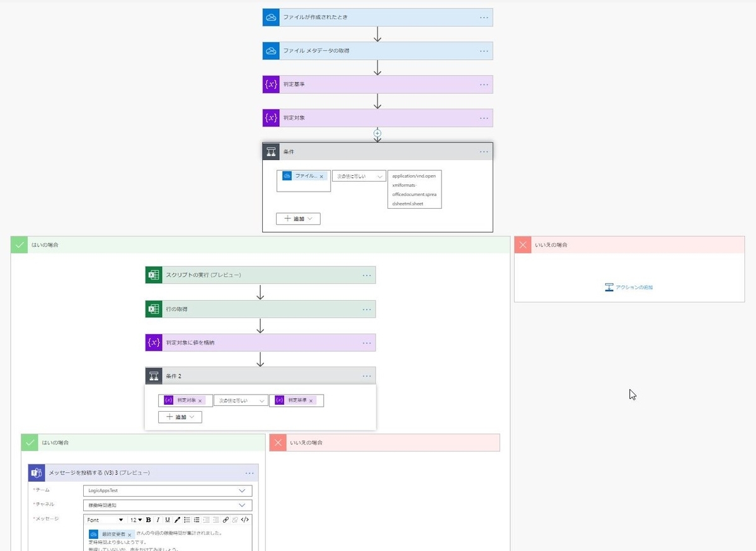Remove 判定対象 token in 条件 2
Image resolution: width=756 pixels, height=551 pixels.
200,400
